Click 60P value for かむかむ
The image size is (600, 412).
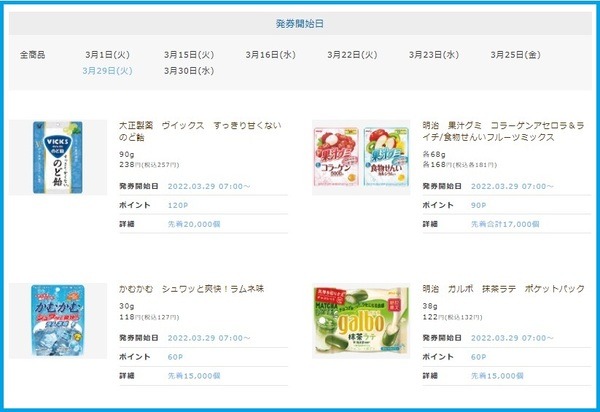pos(175,357)
